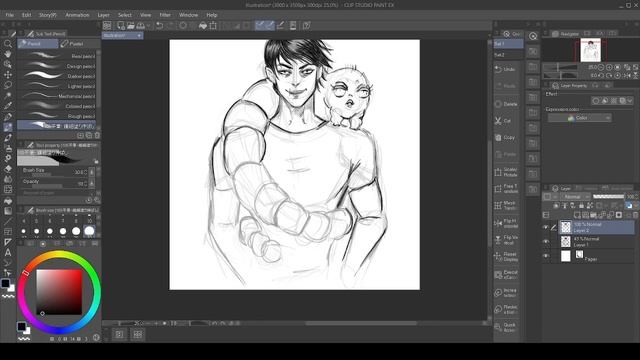Image resolution: width=640 pixels, height=360 pixels.
Task: Select the Fill bucket tool
Action: tap(8, 200)
